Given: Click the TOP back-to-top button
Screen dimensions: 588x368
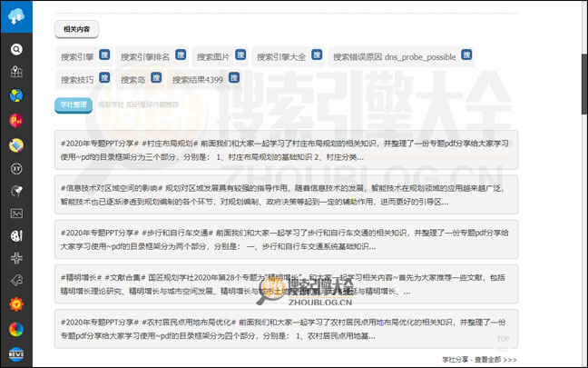Looking at the screenshot, I should tap(503, 339).
